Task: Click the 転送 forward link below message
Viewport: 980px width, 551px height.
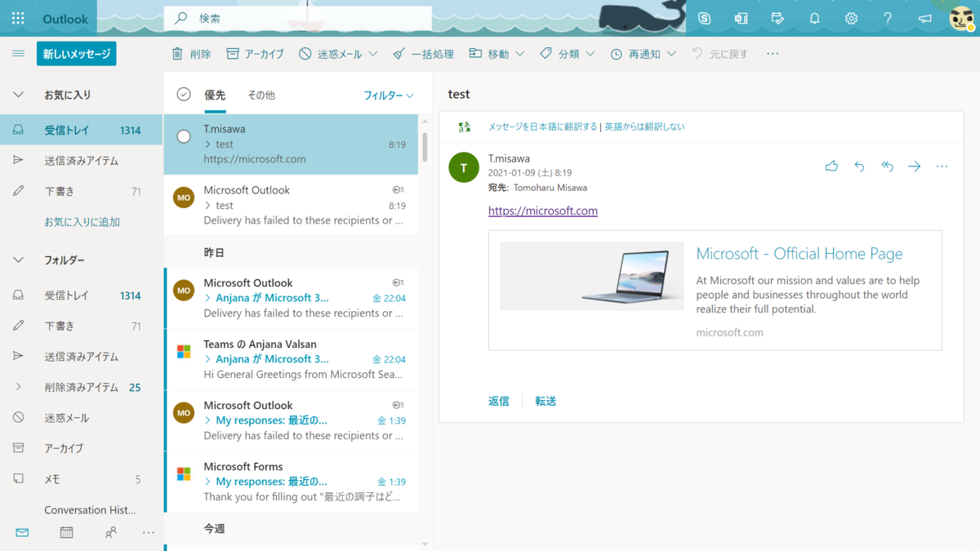Action: [x=546, y=401]
